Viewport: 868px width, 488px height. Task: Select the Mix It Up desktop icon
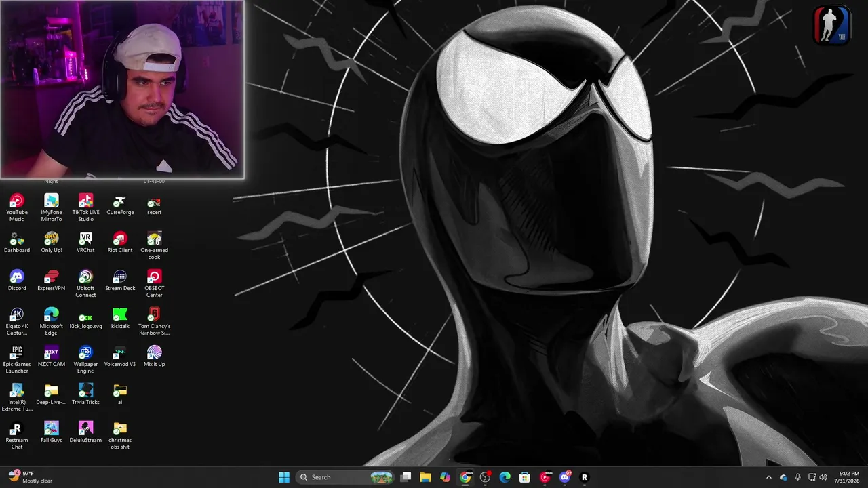coord(154,357)
